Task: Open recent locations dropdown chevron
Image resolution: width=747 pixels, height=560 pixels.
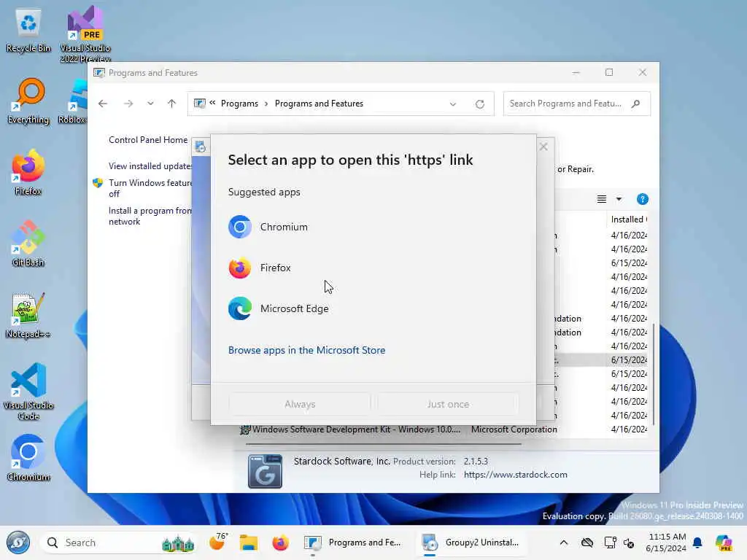Action: pyautogui.click(x=150, y=104)
